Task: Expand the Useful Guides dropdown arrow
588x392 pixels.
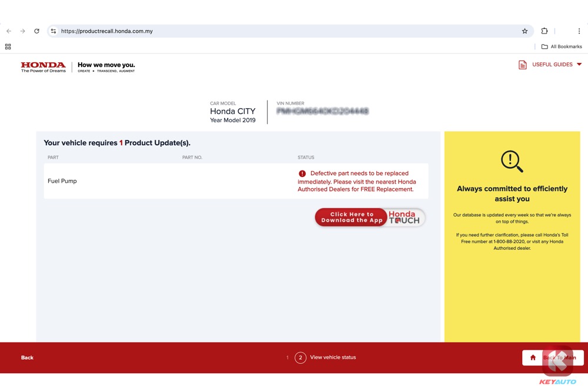Action: click(x=579, y=65)
